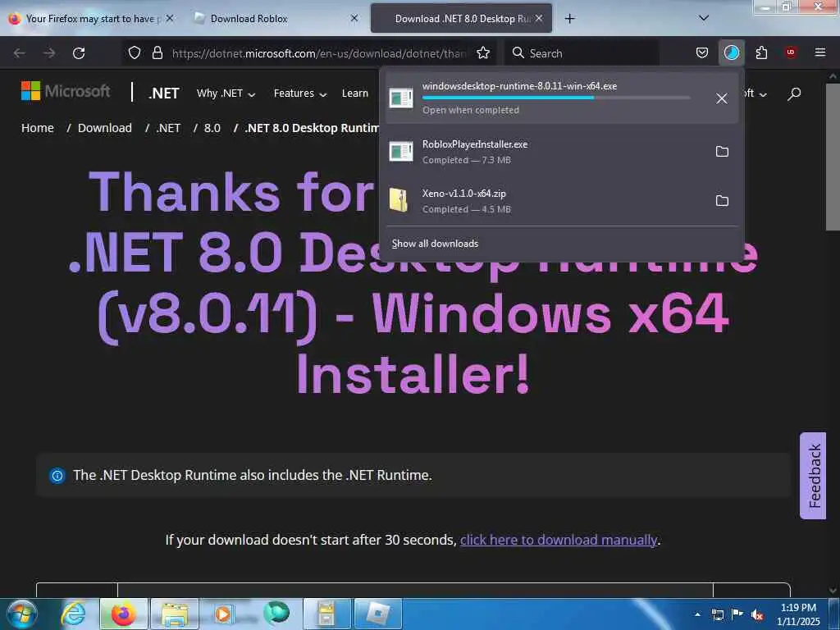Click here to download manually link
This screenshot has height=630, width=840.
[x=559, y=540]
